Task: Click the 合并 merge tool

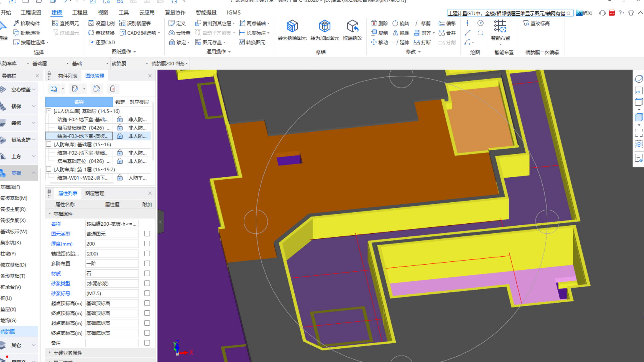Action: coord(447,33)
